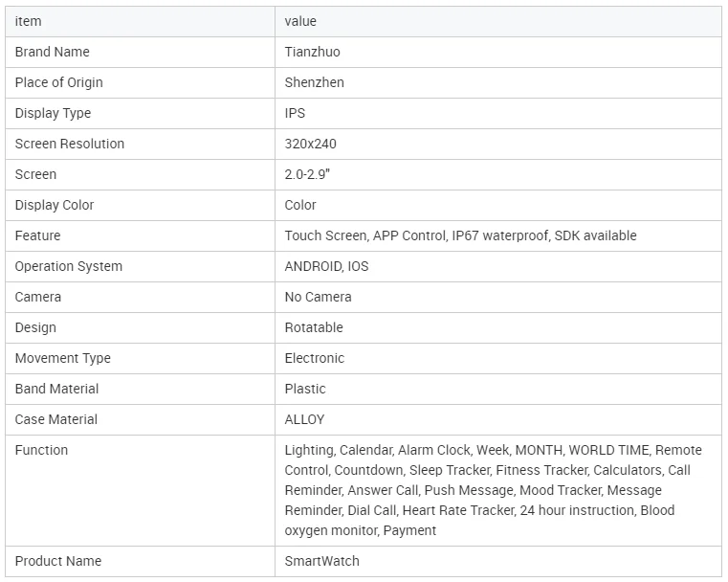The height and width of the screenshot is (582, 728).
Task: Click the 'Electronic' movement type value
Action: [x=314, y=358]
